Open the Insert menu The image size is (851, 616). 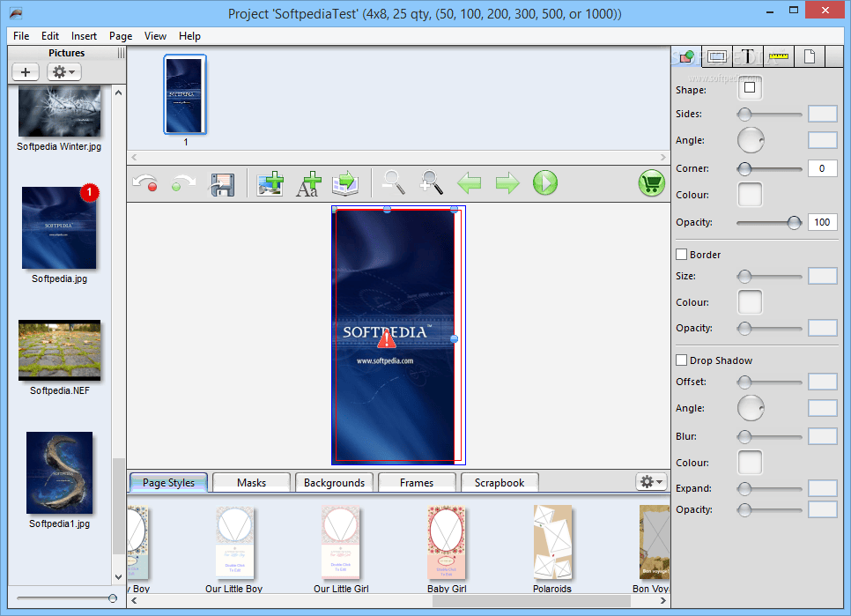tap(84, 36)
